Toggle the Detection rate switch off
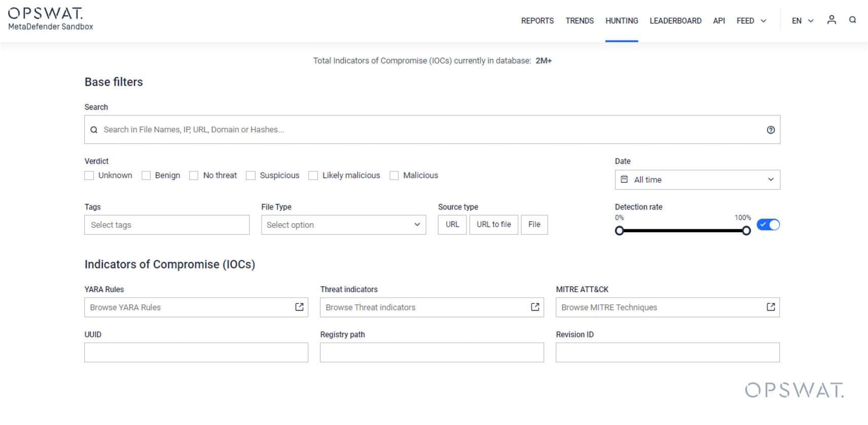The image size is (868, 425). pyautogui.click(x=768, y=224)
